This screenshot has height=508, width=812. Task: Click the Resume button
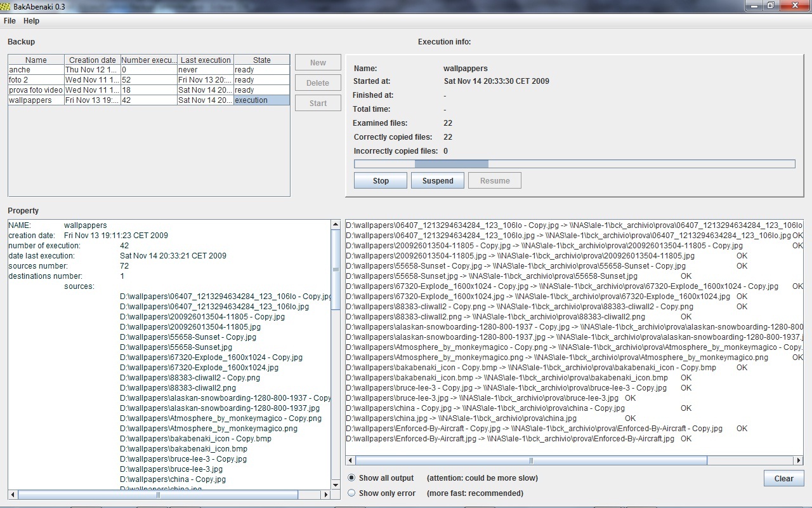point(495,180)
